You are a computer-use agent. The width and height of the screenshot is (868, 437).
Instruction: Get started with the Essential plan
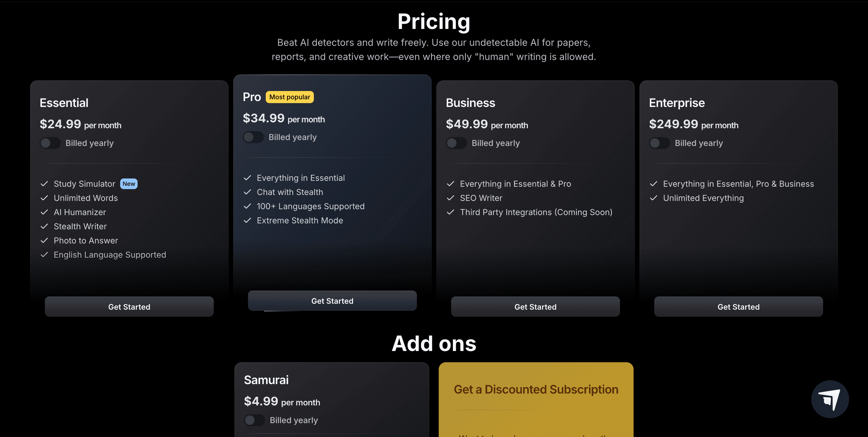129,307
